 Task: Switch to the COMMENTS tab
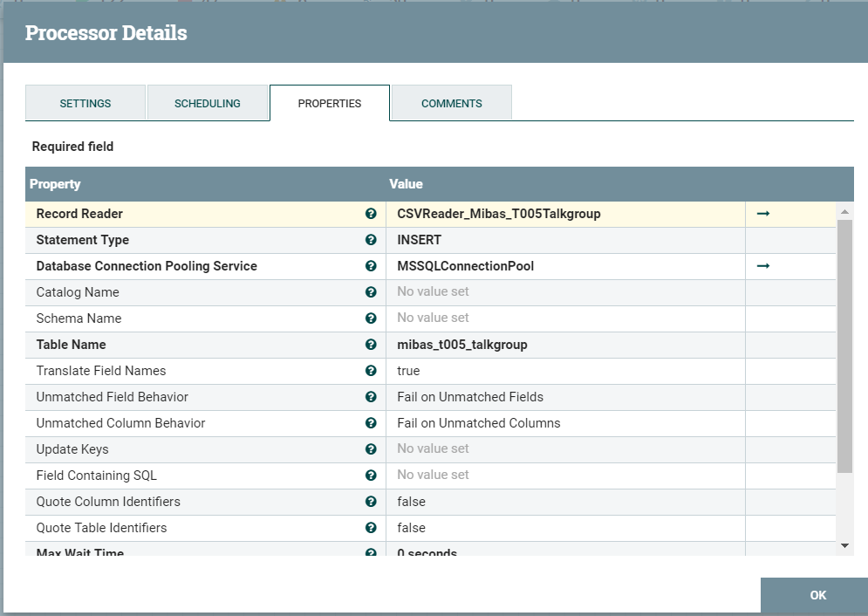pos(450,103)
